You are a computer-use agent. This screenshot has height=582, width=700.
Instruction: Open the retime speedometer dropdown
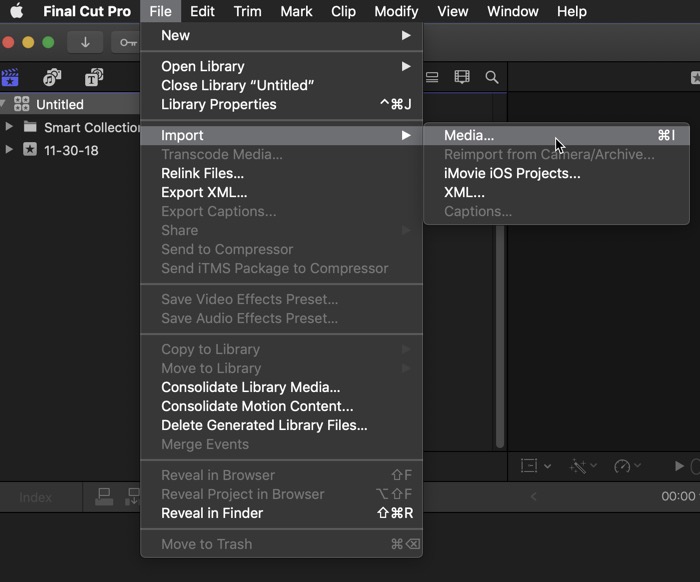click(x=627, y=466)
